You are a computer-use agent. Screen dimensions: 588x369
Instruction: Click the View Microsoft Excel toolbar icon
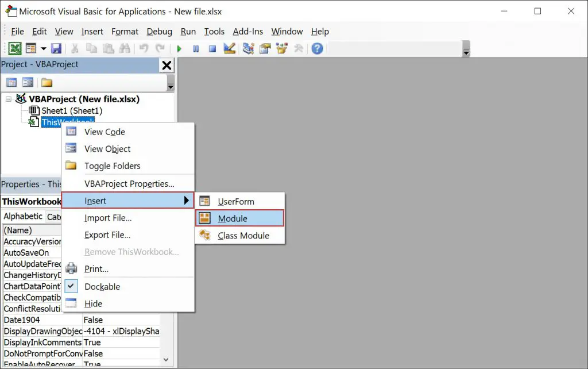[15, 48]
